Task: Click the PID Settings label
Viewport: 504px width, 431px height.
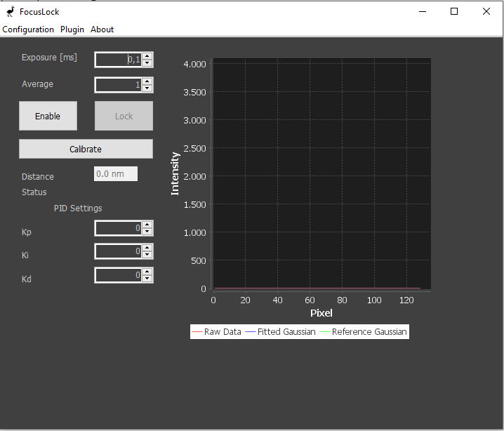Action: (x=78, y=208)
